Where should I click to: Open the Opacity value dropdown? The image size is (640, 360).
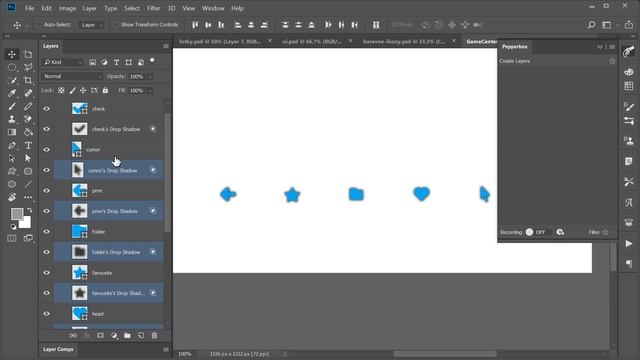point(150,76)
